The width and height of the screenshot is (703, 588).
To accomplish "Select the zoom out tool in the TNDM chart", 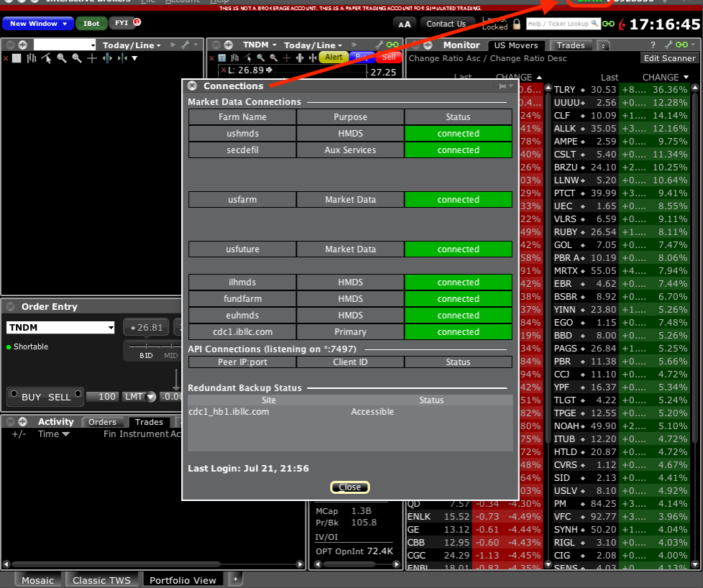I will click(x=273, y=57).
